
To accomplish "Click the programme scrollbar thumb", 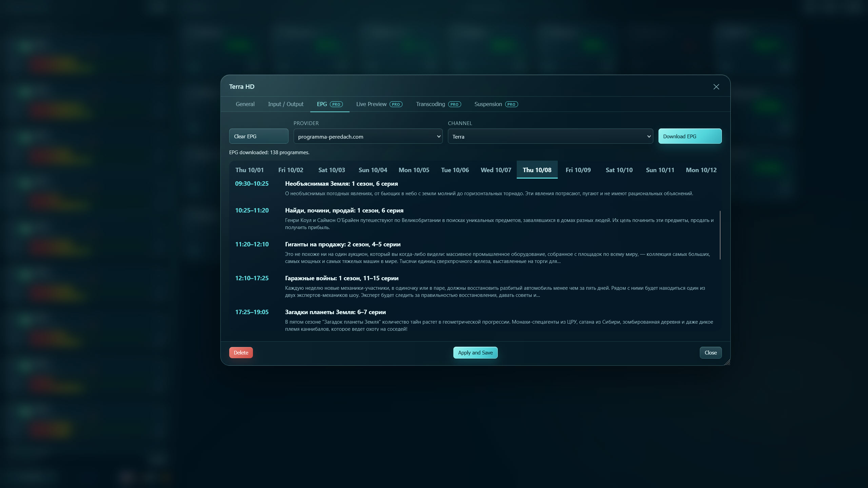I will pos(720,235).
